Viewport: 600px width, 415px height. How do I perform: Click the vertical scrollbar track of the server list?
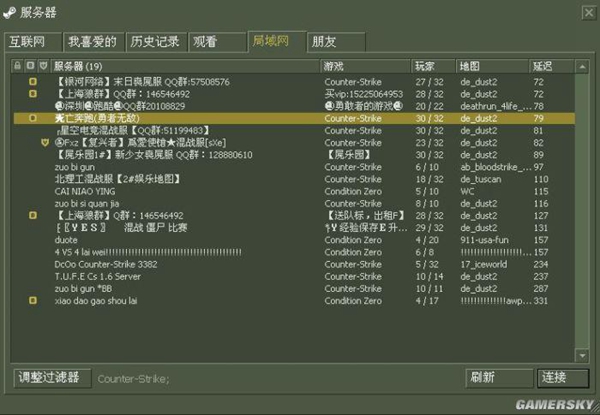(582, 211)
